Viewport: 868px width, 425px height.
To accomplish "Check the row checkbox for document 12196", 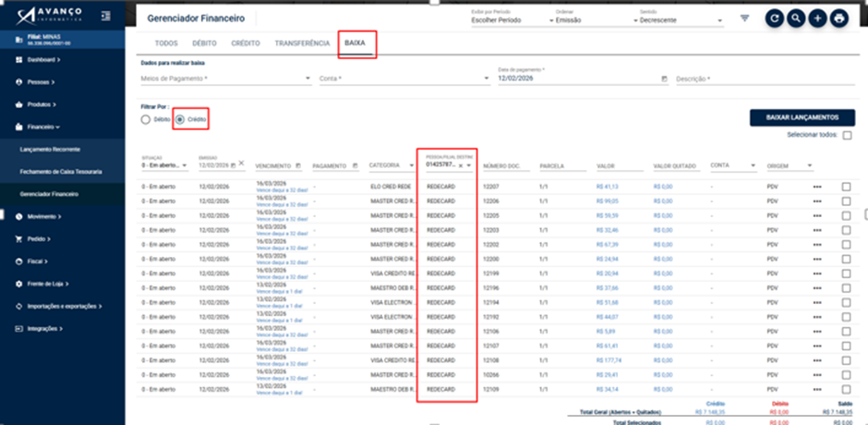I will coord(846,288).
